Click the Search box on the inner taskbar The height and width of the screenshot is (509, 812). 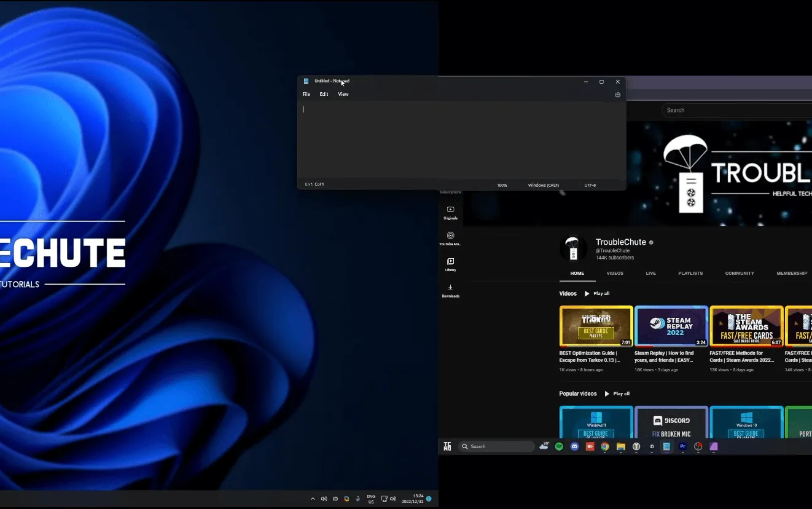[x=496, y=446]
